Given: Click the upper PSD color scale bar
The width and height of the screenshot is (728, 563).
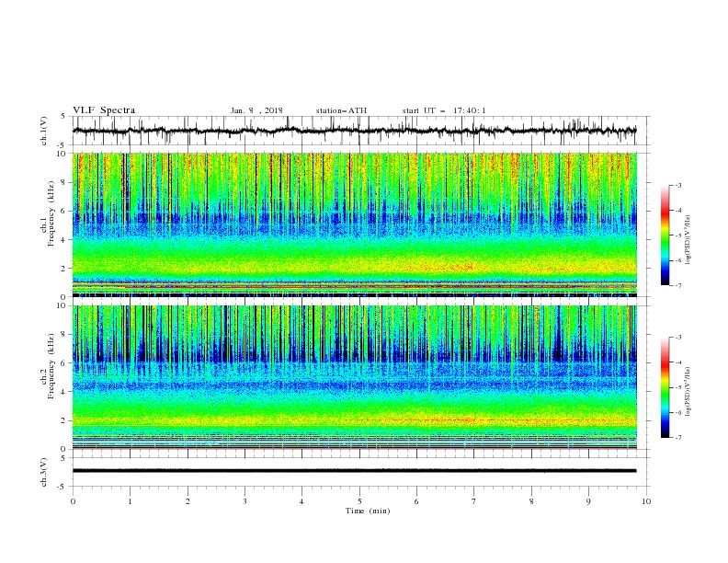Looking at the screenshot, I should (665, 236).
